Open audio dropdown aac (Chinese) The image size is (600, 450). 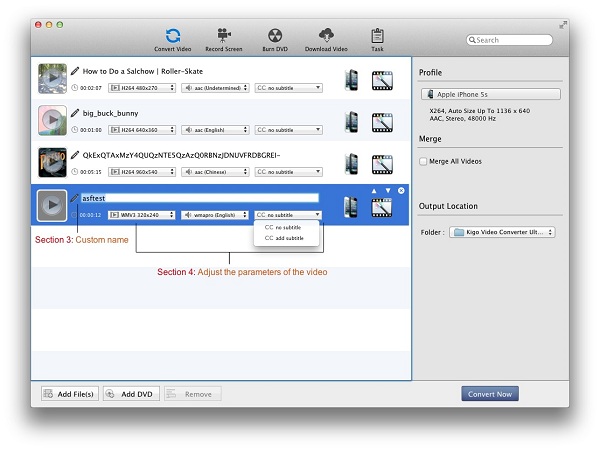pyautogui.click(x=215, y=172)
